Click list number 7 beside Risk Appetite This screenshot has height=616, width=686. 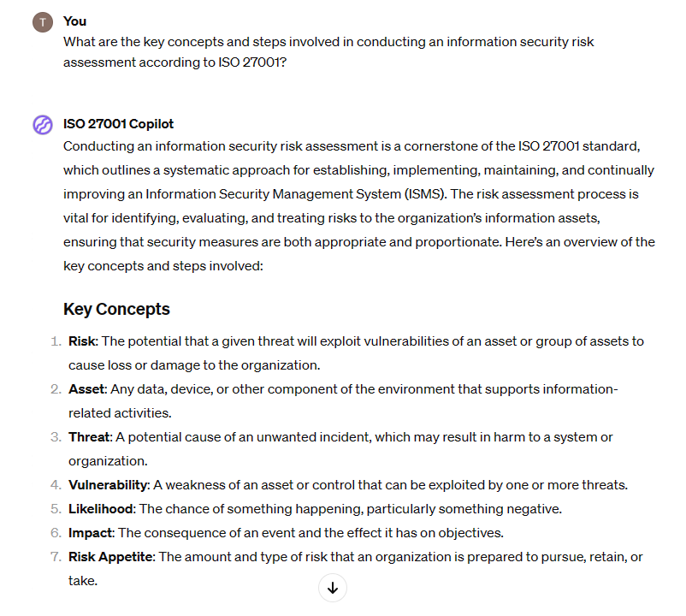[56, 557]
